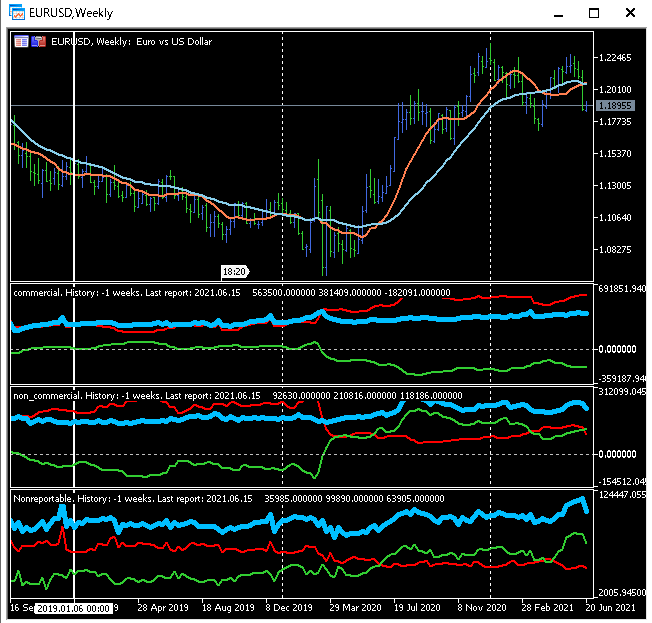Click the non_commercial indicator header text
The height and width of the screenshot is (623, 652).
coord(237,396)
